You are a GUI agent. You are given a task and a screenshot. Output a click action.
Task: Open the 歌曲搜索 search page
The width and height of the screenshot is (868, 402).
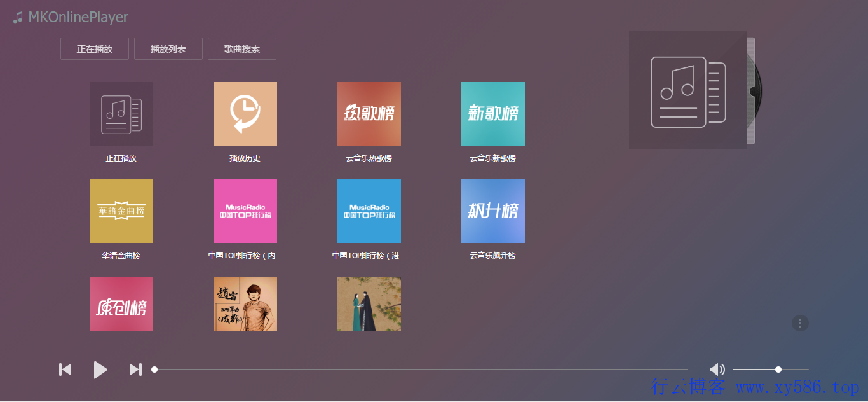tap(241, 48)
